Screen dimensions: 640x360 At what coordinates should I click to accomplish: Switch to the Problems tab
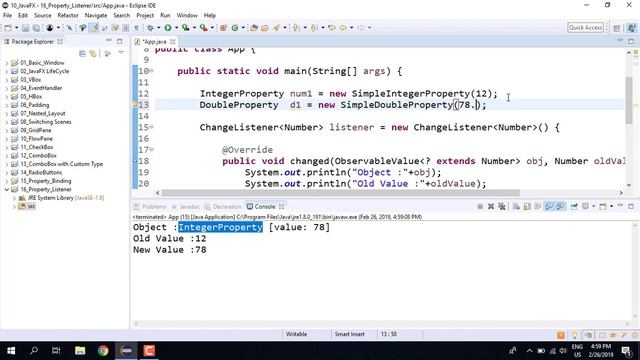[150, 207]
